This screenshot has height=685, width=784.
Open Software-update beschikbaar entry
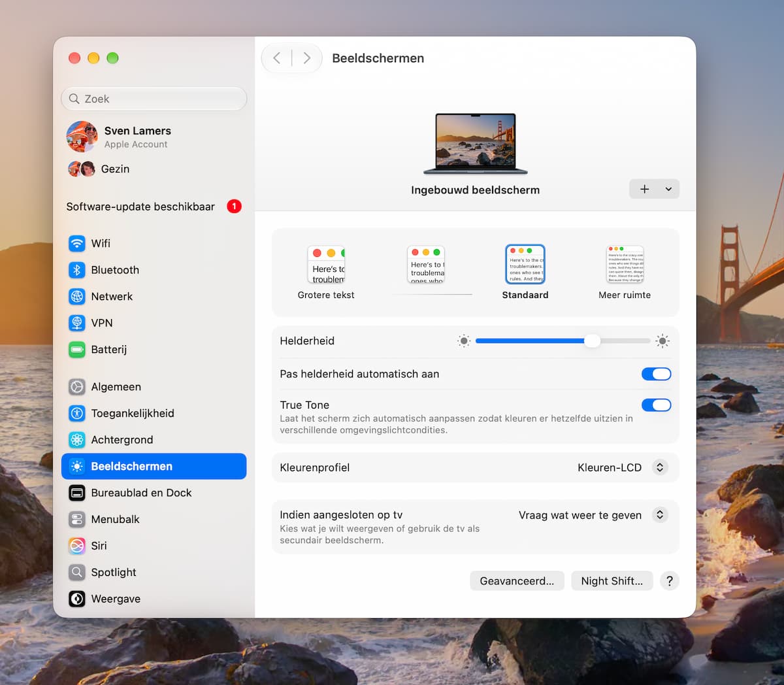[154, 207]
